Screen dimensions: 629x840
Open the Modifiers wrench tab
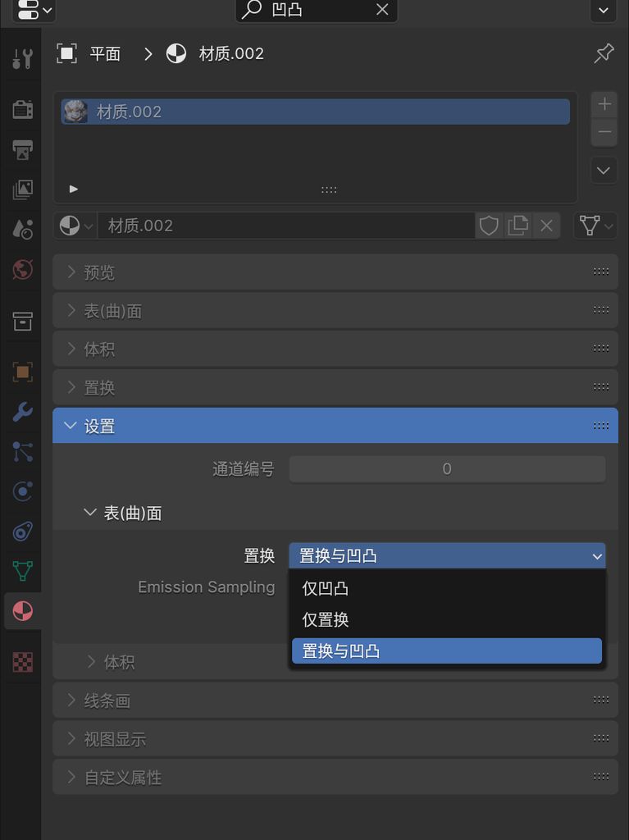click(22, 412)
